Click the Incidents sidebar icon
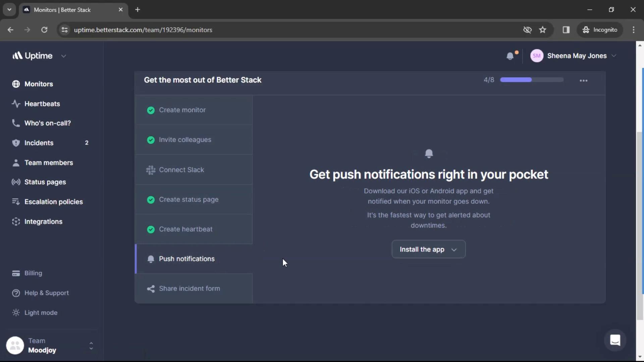The height and width of the screenshot is (362, 644). point(15,142)
